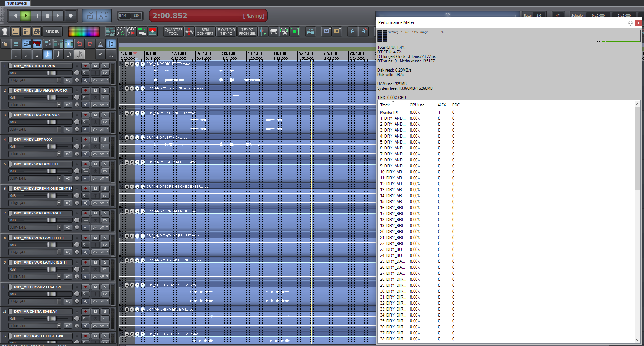
Task: Open the rainbow color palette swatch
Action: pos(84,32)
